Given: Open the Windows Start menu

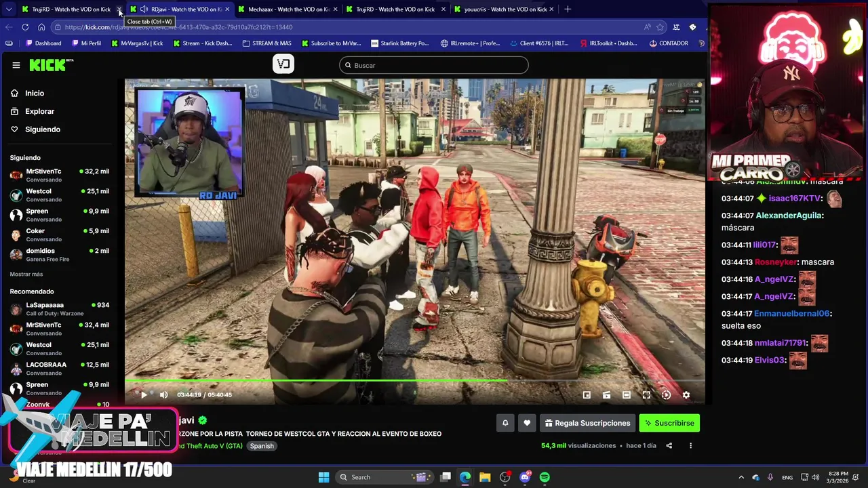Looking at the screenshot, I should [x=323, y=477].
